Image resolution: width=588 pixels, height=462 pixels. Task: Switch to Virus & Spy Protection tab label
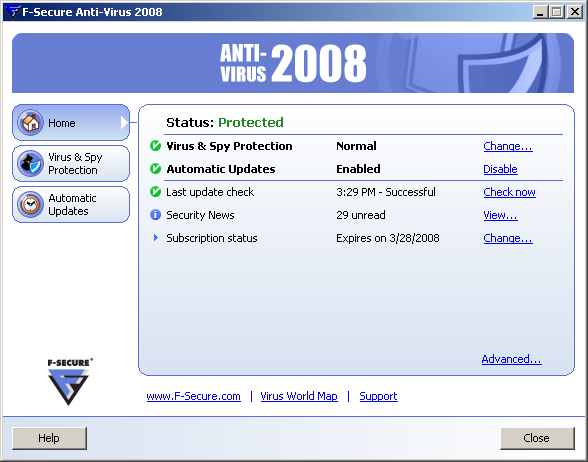tap(75, 164)
